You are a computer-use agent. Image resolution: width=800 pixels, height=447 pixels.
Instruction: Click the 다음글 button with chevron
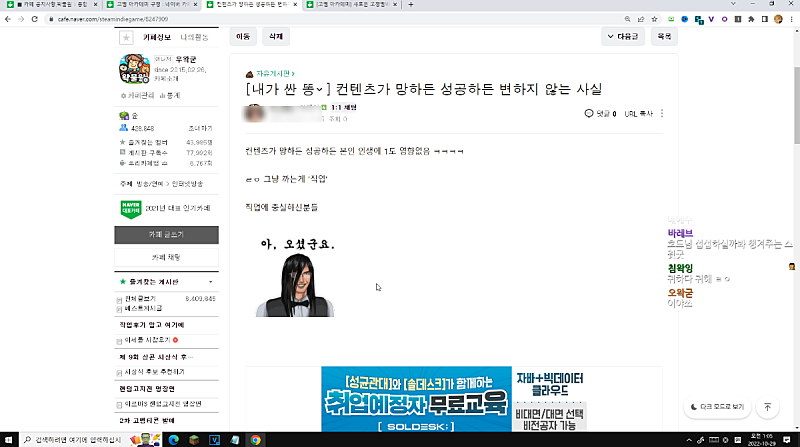pos(623,37)
